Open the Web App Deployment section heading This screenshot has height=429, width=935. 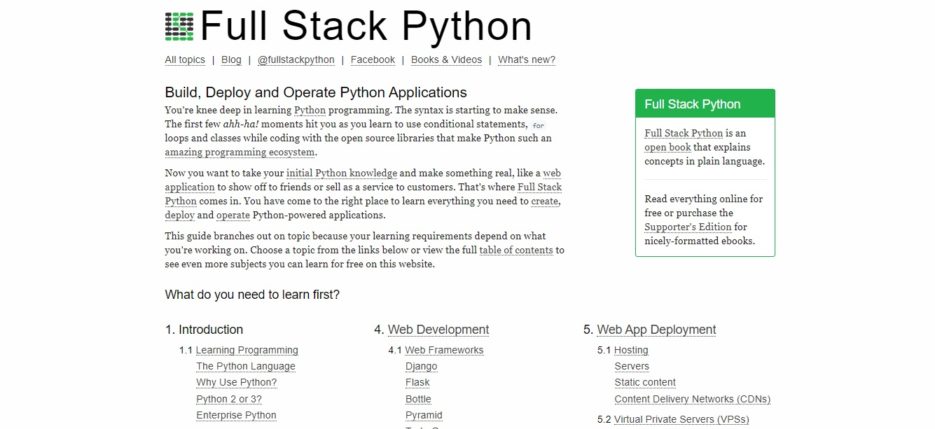tap(657, 329)
